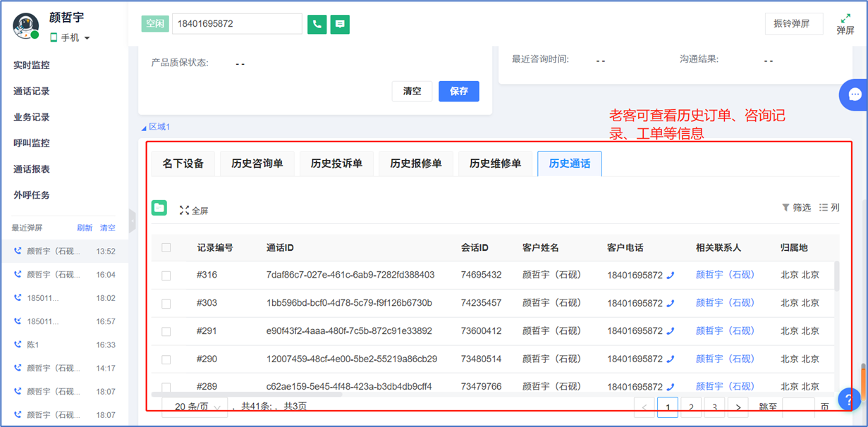Image resolution: width=868 pixels, height=427 pixels.
Task: Tick the checkbox for record #316
Action: (166, 276)
